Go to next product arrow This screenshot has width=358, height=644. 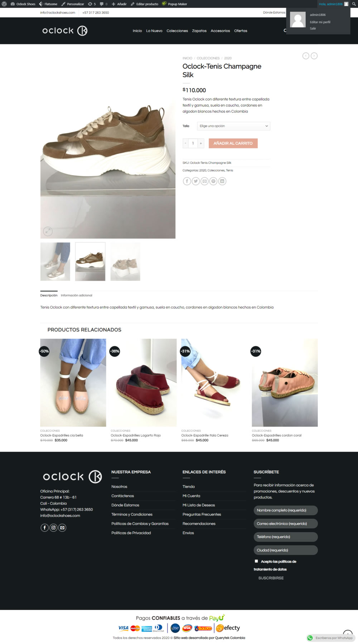314,56
